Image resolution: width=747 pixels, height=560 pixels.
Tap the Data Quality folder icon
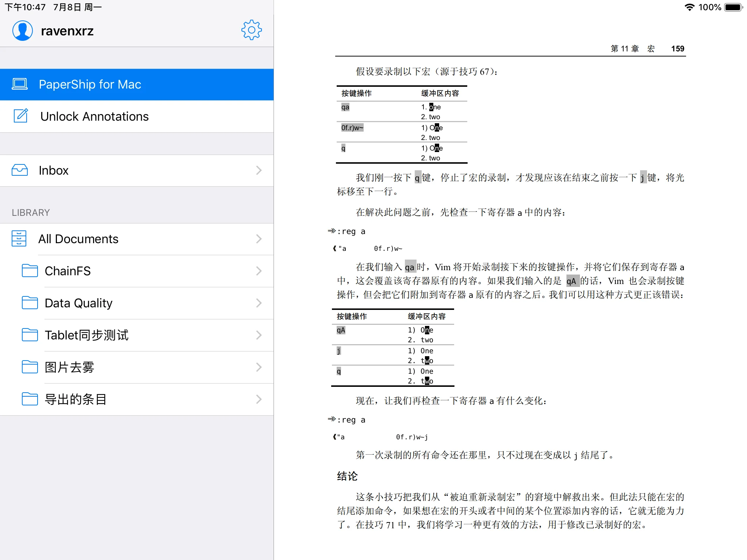pos(30,303)
